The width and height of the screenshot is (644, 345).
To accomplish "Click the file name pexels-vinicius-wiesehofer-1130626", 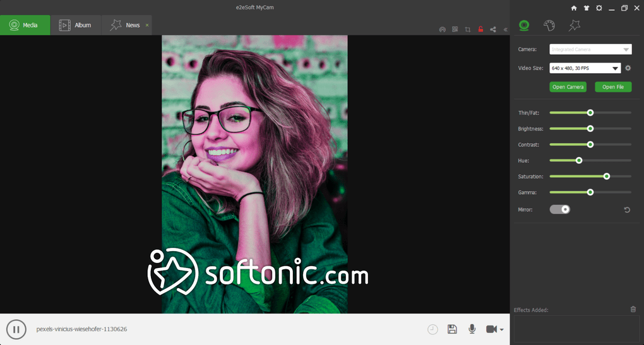I will [81, 329].
